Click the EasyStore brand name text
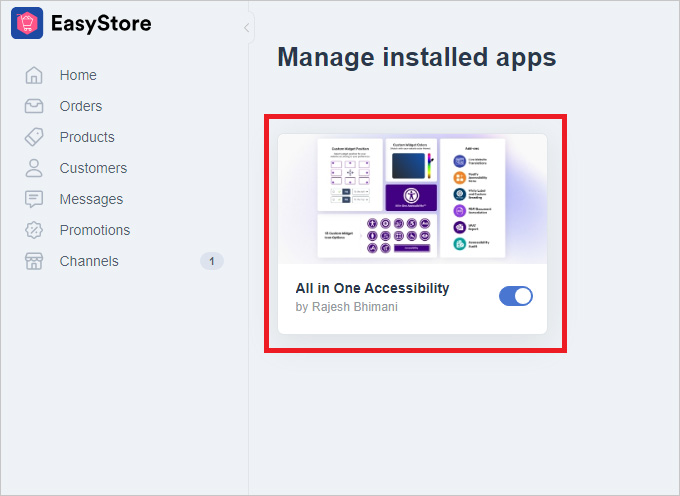The width and height of the screenshot is (680, 496). pyautogui.click(x=101, y=23)
